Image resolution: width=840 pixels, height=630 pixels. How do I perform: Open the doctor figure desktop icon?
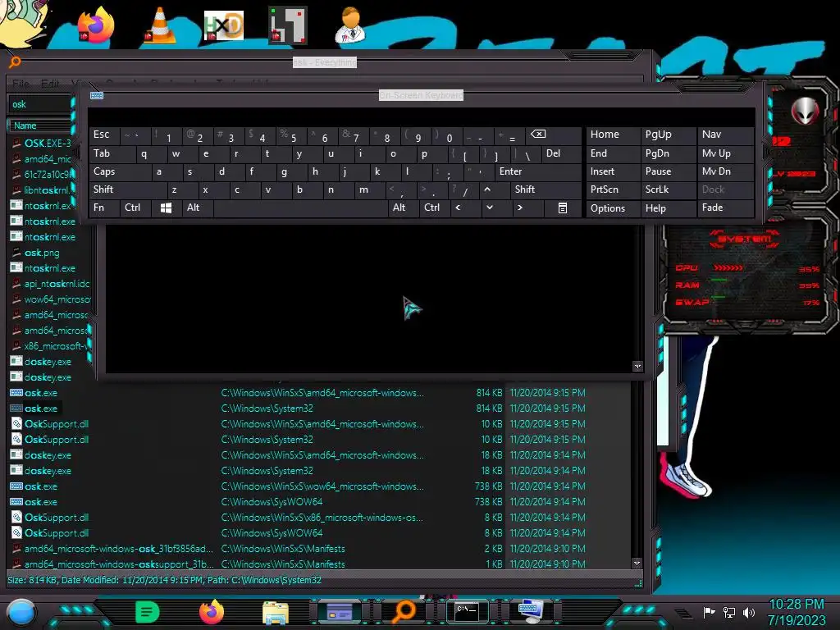(350, 25)
